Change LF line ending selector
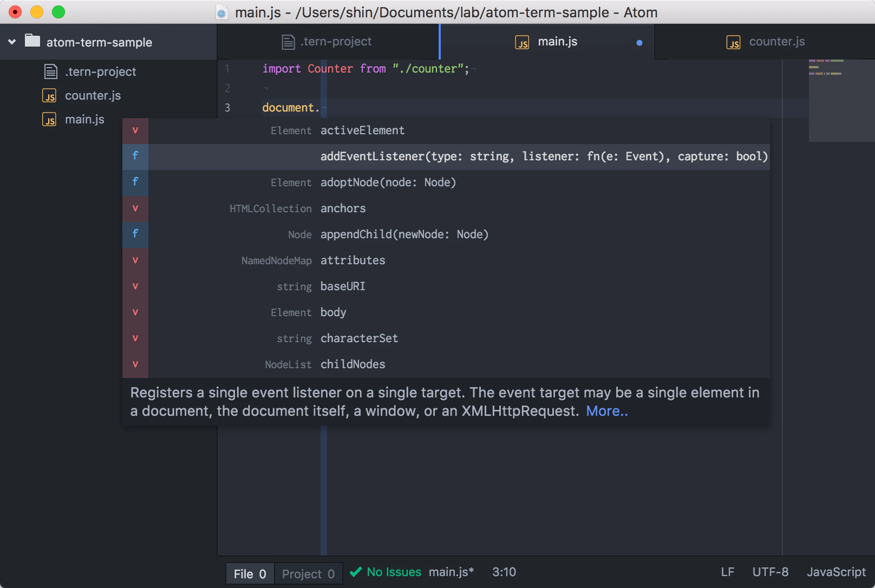Viewport: 875px width, 588px height. pyautogui.click(x=728, y=572)
